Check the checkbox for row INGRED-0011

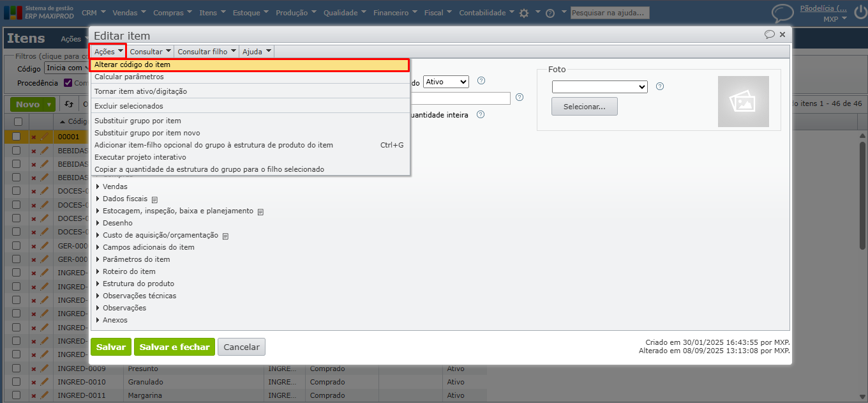[17, 395]
